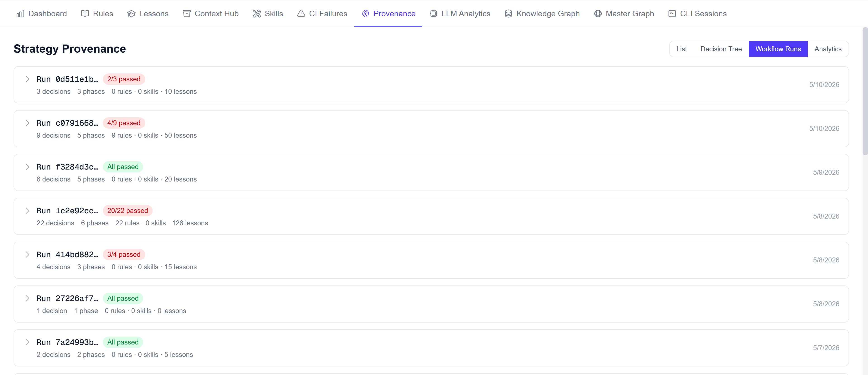Click the Run 414bd882 title
Viewport: 868px width, 375px height.
coord(67,254)
